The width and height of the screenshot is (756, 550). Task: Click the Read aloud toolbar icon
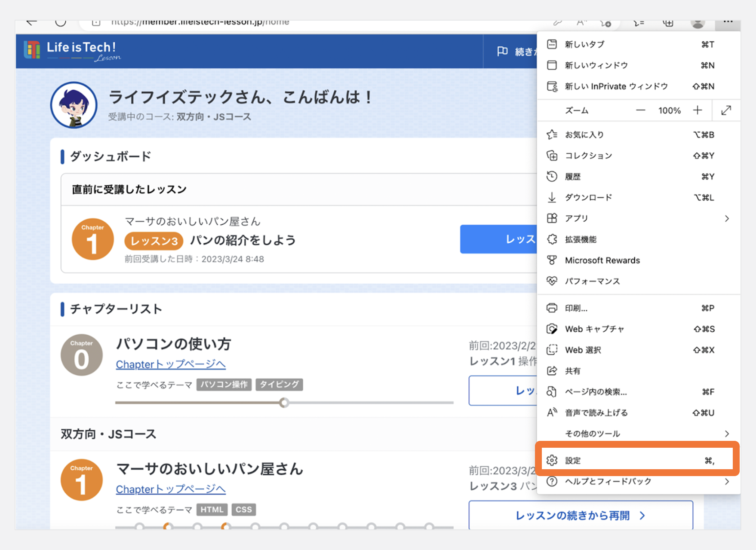(581, 24)
